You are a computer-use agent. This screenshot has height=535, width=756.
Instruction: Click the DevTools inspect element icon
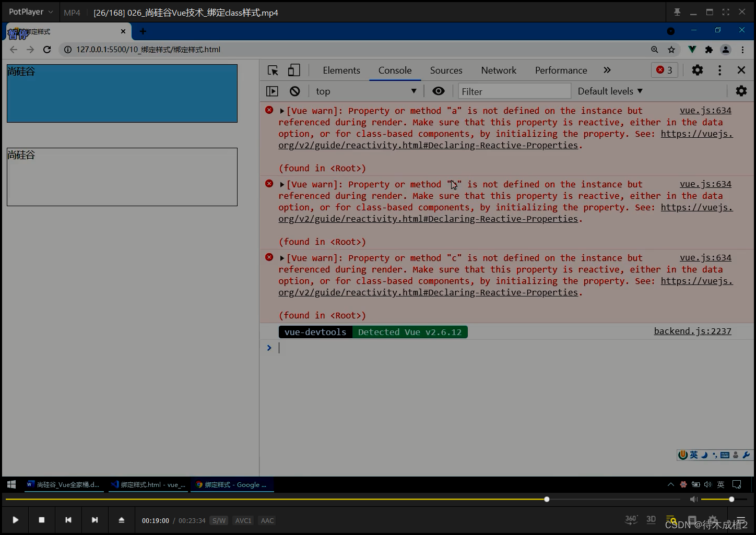point(273,70)
